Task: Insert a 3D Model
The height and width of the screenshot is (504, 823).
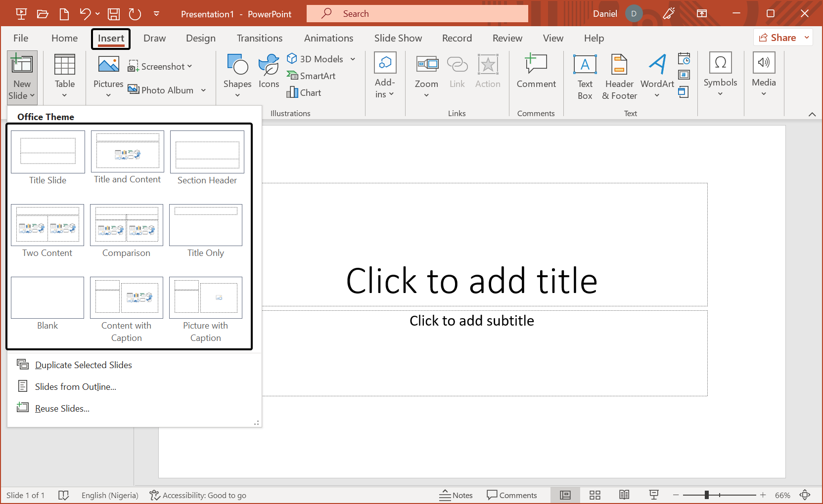Action: click(x=317, y=59)
